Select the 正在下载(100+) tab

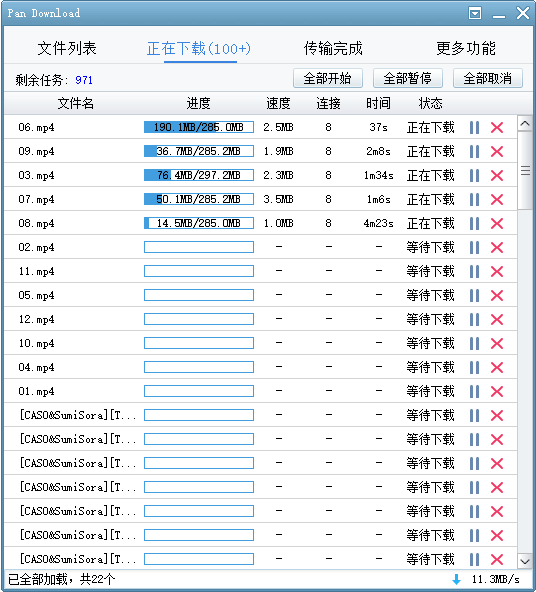click(x=199, y=48)
